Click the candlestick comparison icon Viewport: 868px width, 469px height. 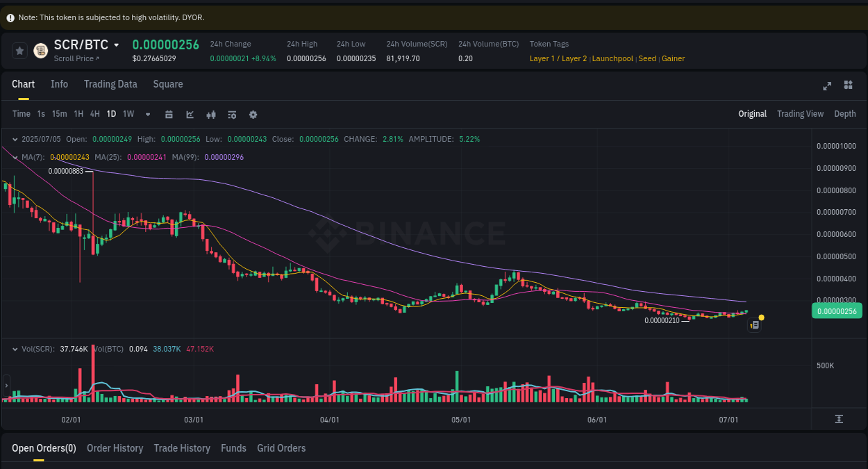tap(211, 114)
